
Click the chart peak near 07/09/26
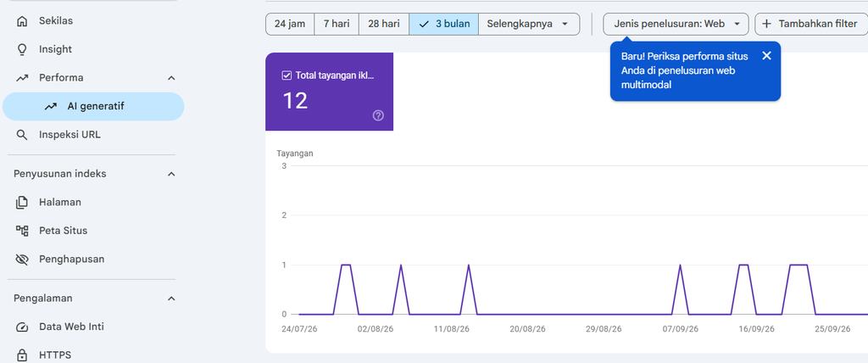pyautogui.click(x=680, y=265)
